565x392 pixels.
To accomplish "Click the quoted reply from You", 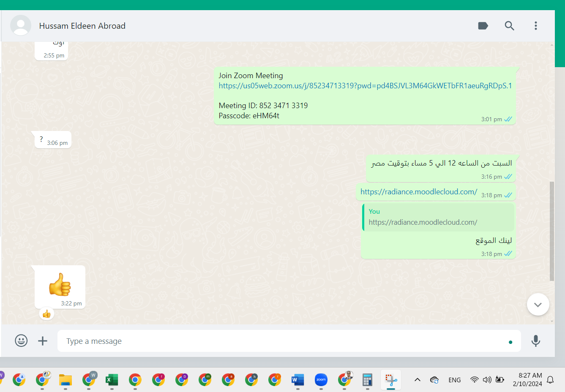I will point(438,217).
